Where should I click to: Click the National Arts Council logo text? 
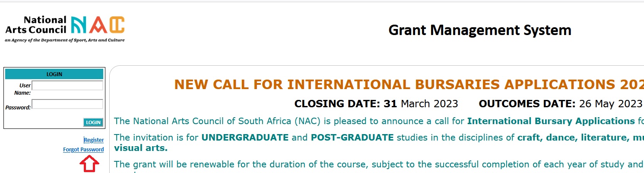(x=36, y=25)
